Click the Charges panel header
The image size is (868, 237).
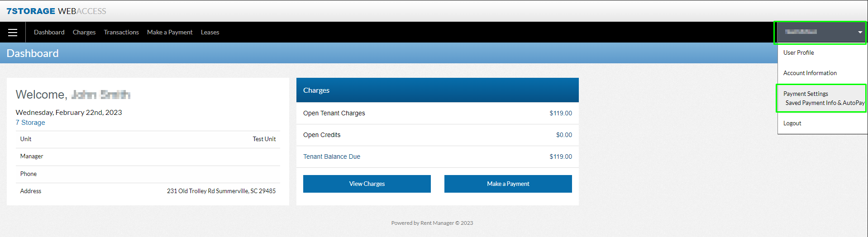(x=437, y=90)
